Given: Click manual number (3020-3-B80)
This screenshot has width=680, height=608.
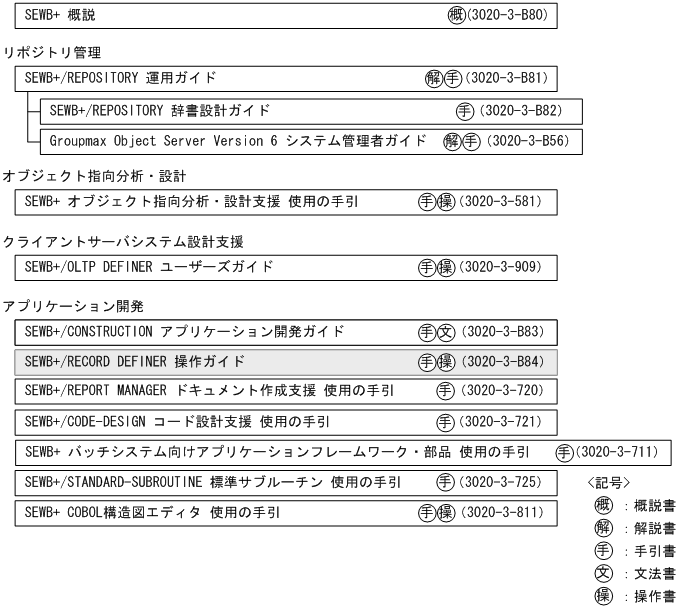Looking at the screenshot, I should coord(507,15).
